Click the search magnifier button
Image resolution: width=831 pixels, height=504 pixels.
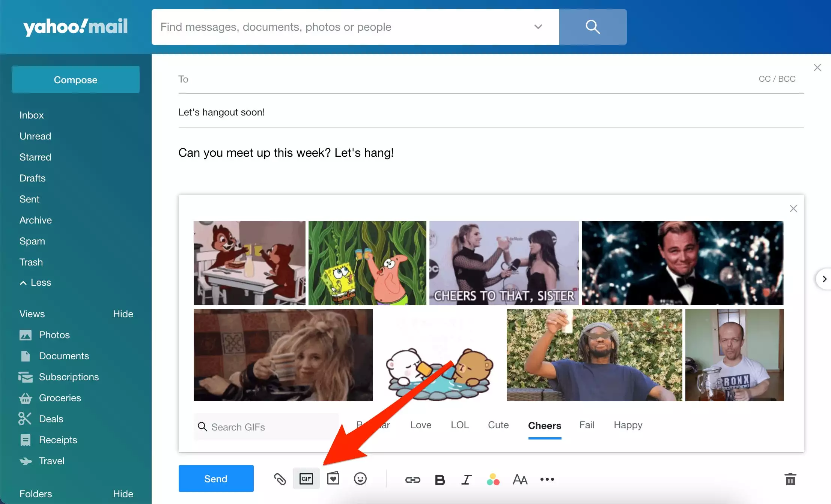click(593, 27)
